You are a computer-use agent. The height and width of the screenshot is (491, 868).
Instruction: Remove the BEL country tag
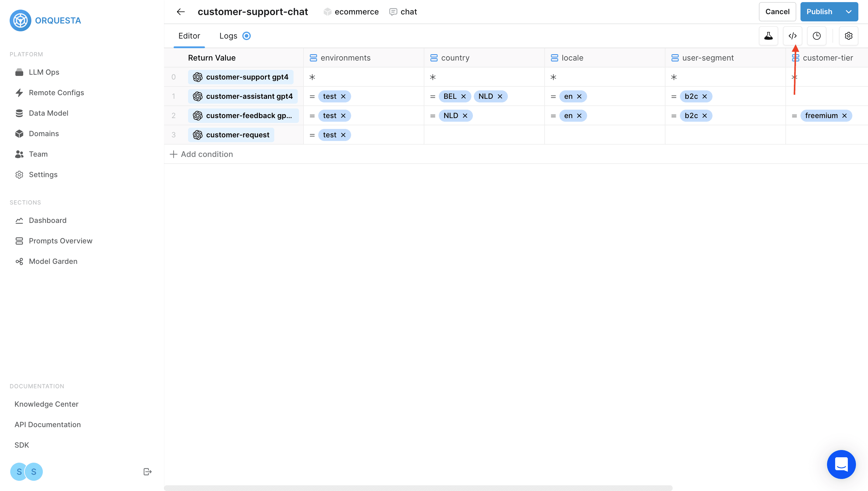pos(464,96)
